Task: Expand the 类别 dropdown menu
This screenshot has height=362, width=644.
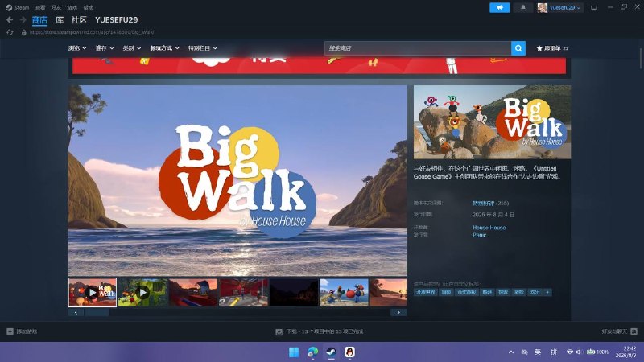Action: tap(131, 48)
